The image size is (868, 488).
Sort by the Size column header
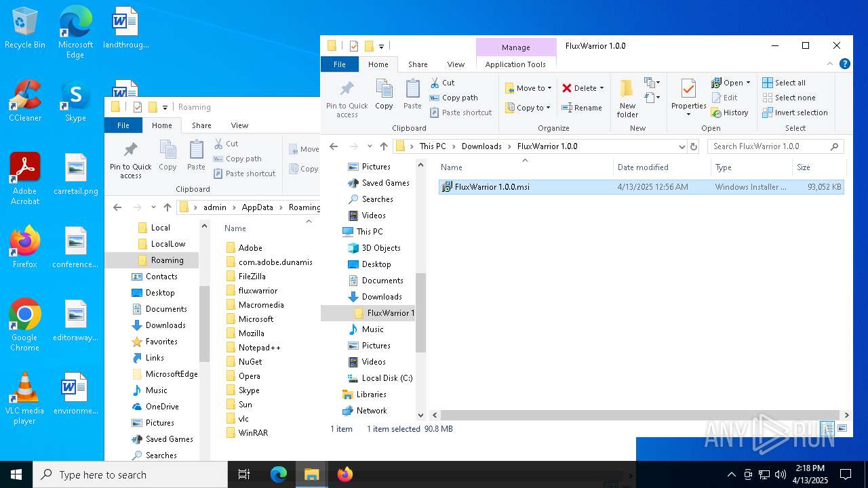[x=818, y=167]
